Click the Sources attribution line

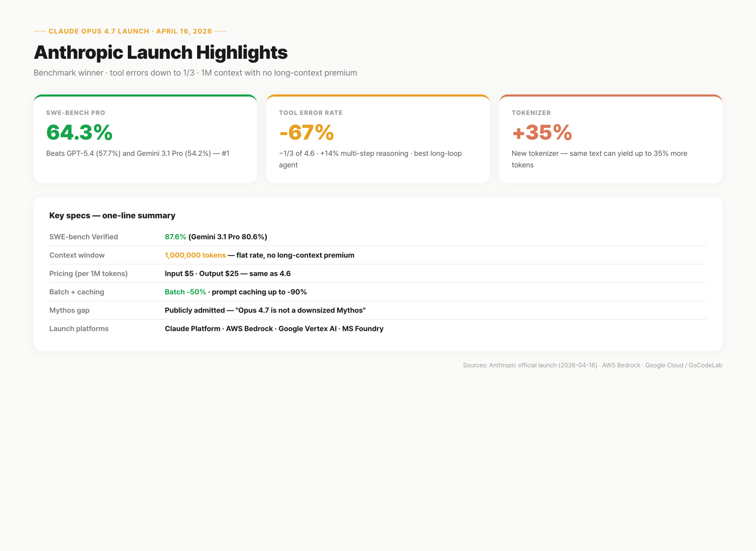click(x=593, y=365)
